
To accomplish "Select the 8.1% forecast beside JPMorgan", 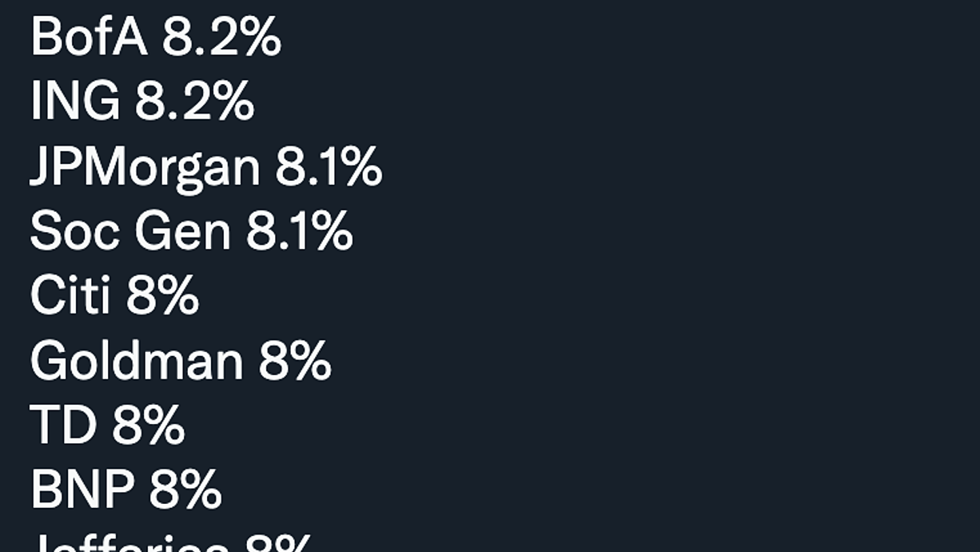I will coord(329,167).
